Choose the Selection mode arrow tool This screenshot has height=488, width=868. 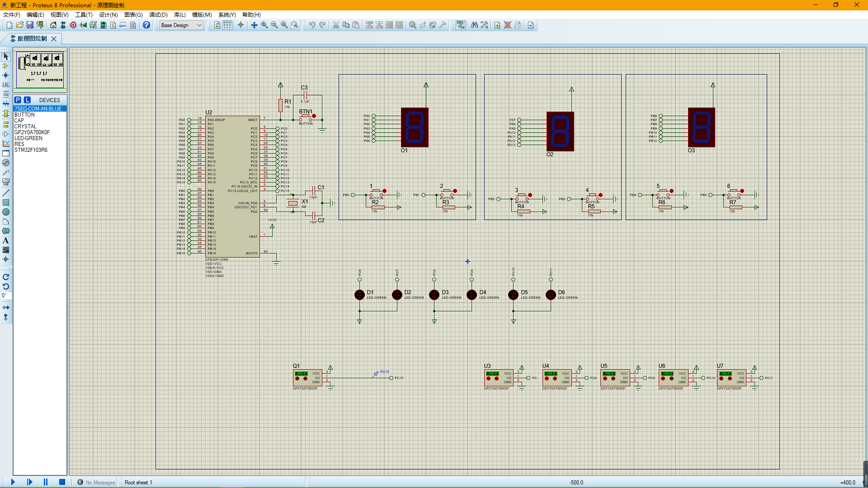pyautogui.click(x=6, y=56)
